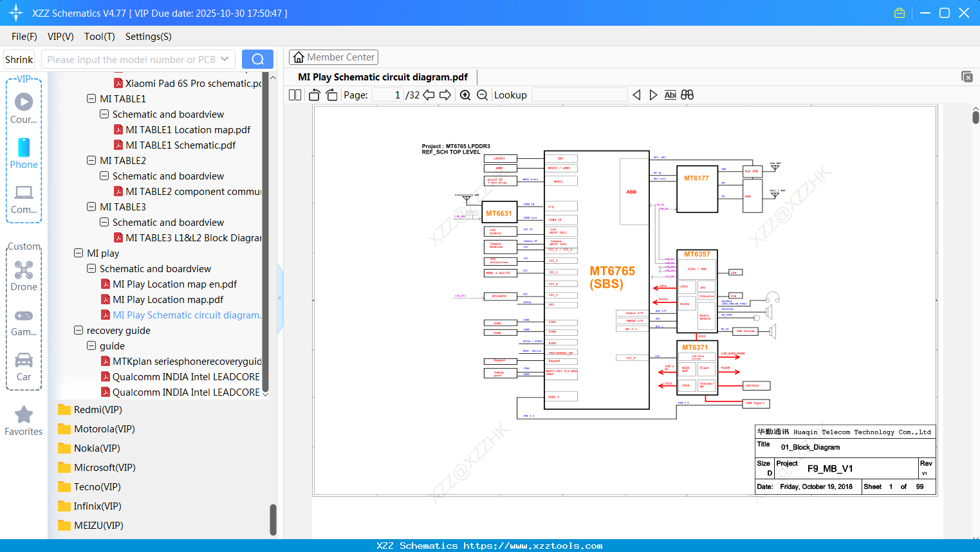Image resolution: width=980 pixels, height=552 pixels.
Task: Toggle the Abi case-sensitive search option
Action: (670, 95)
